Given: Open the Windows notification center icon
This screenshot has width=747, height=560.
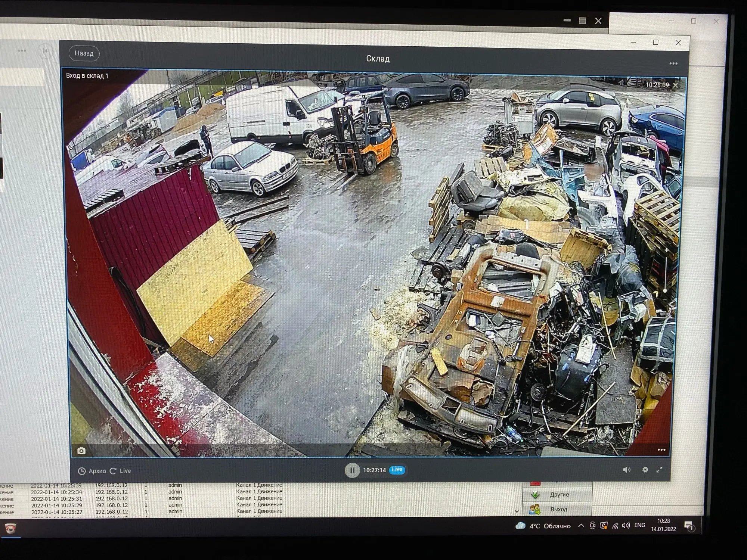Looking at the screenshot, I should click(689, 526).
